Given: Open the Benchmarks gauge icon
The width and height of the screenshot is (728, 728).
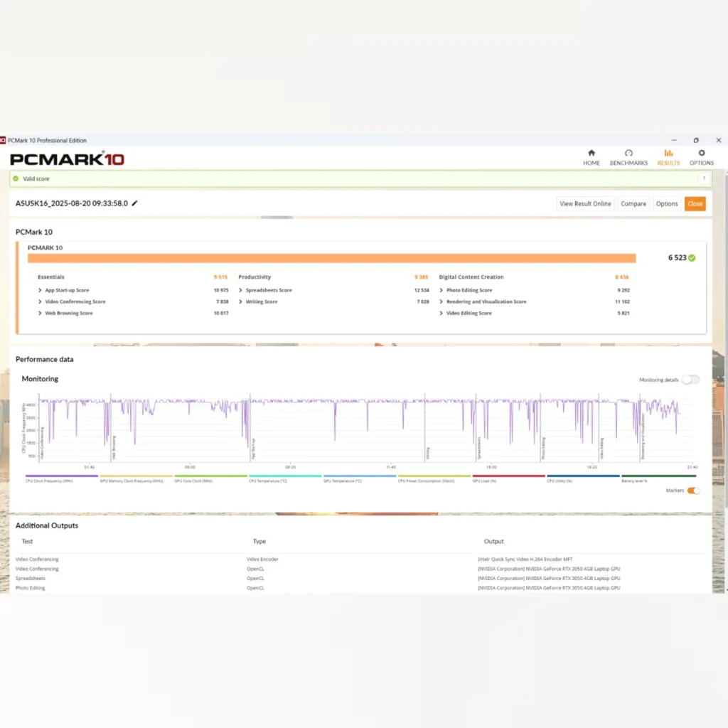Looking at the screenshot, I should click(x=628, y=154).
